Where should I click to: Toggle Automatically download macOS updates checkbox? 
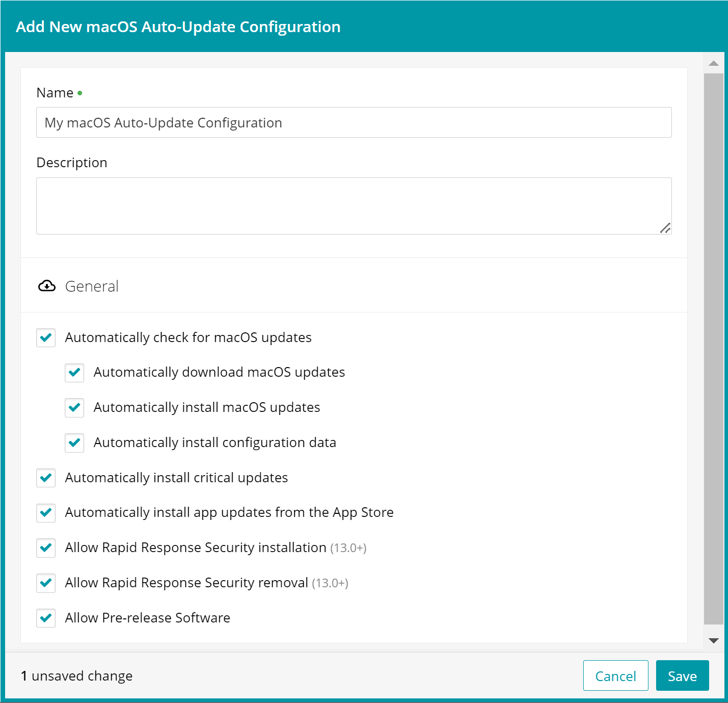pyautogui.click(x=74, y=373)
